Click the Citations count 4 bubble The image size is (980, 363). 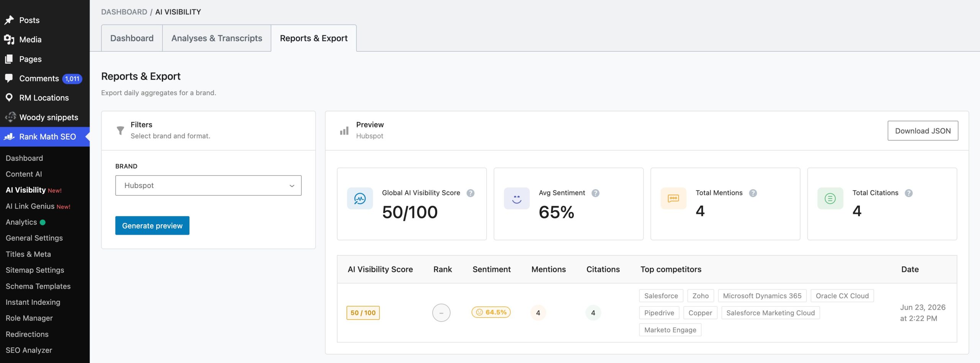(593, 313)
